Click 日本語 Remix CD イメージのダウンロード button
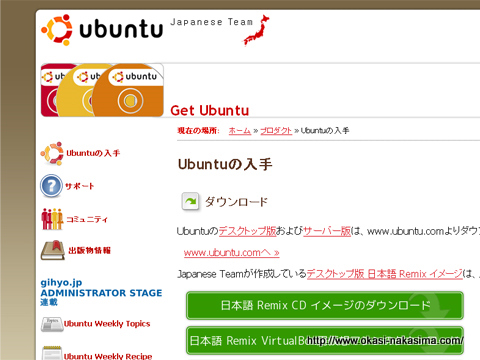 pos(325,305)
